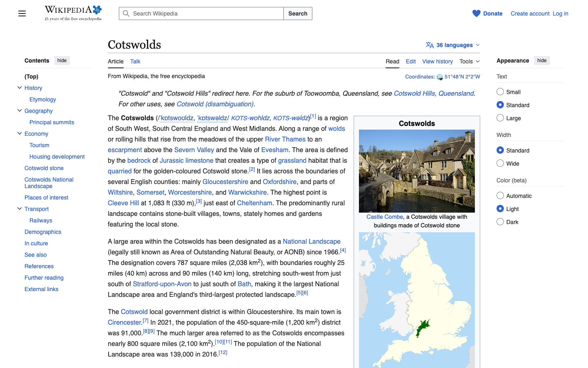This screenshot has width=588, height=368.
Task: Jump to Etymology in contents
Action: [x=42, y=99]
